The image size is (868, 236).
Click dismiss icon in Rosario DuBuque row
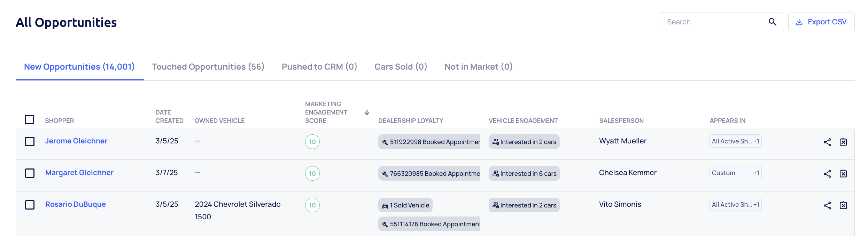(843, 205)
